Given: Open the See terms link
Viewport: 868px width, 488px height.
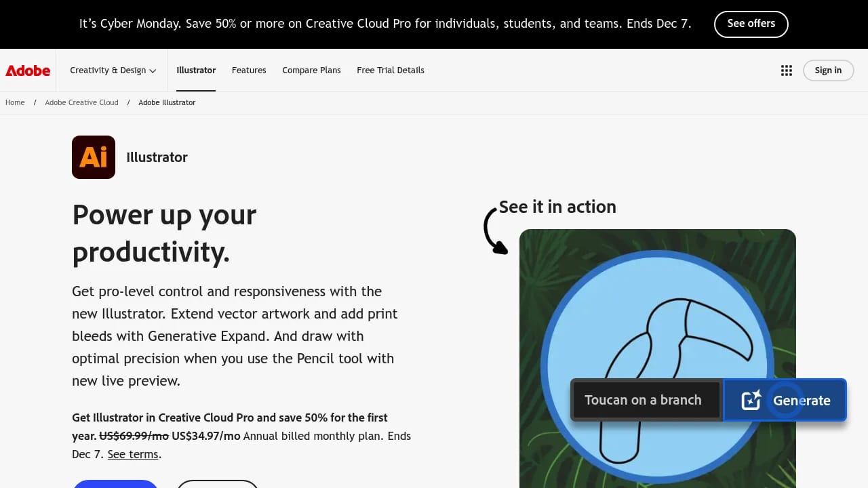Looking at the screenshot, I should tap(132, 453).
